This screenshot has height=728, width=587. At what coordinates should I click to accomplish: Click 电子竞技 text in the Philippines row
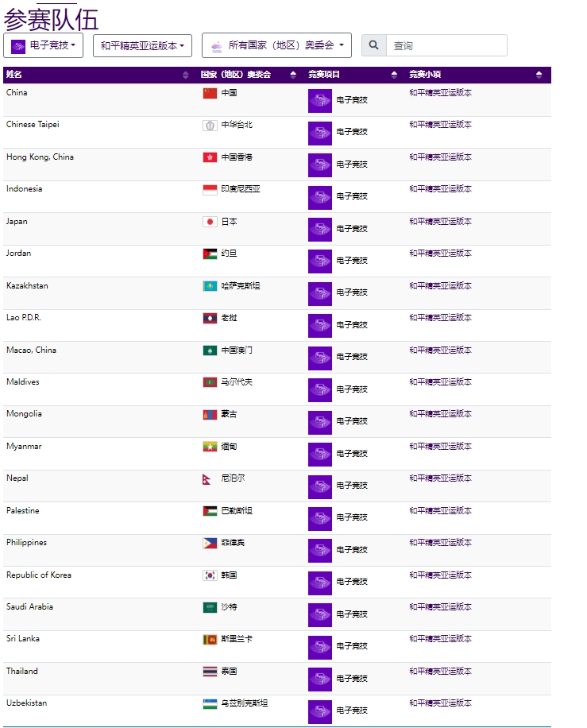(352, 550)
